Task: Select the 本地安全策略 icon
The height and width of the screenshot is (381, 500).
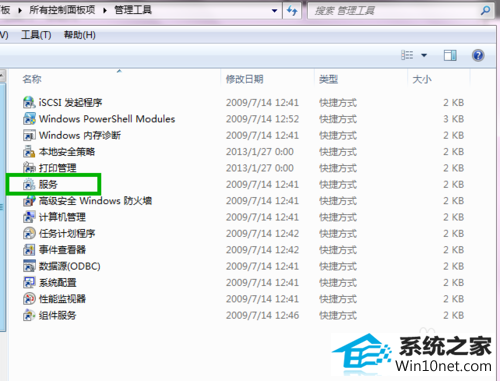Action: [x=29, y=151]
